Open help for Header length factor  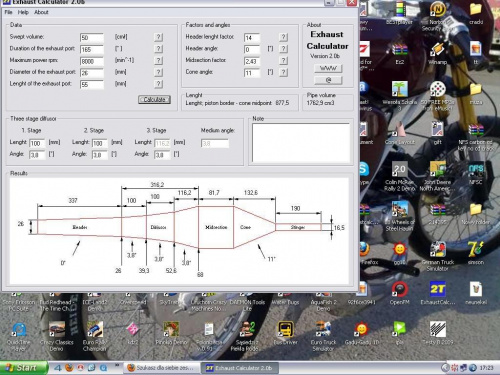click(x=283, y=37)
